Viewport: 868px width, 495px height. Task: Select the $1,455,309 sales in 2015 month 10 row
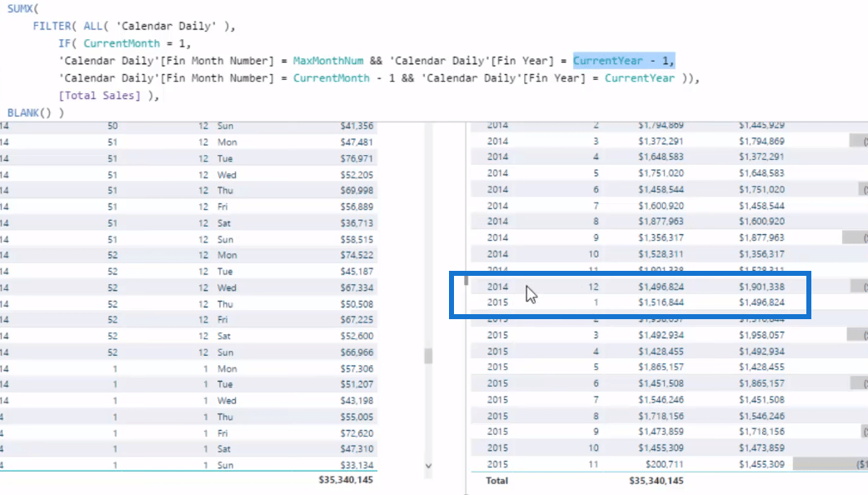(x=661, y=448)
